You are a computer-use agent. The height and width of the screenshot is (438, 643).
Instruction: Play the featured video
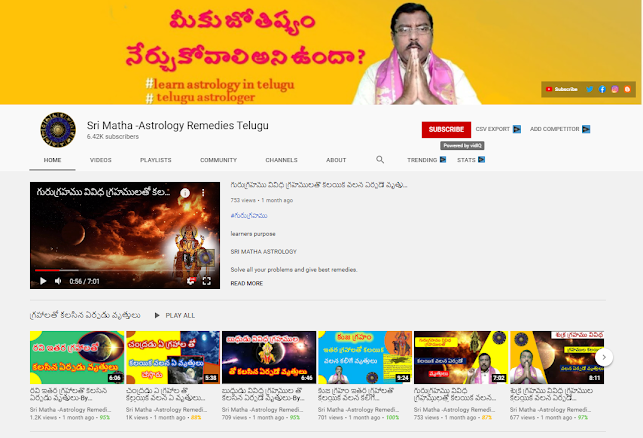[43, 281]
